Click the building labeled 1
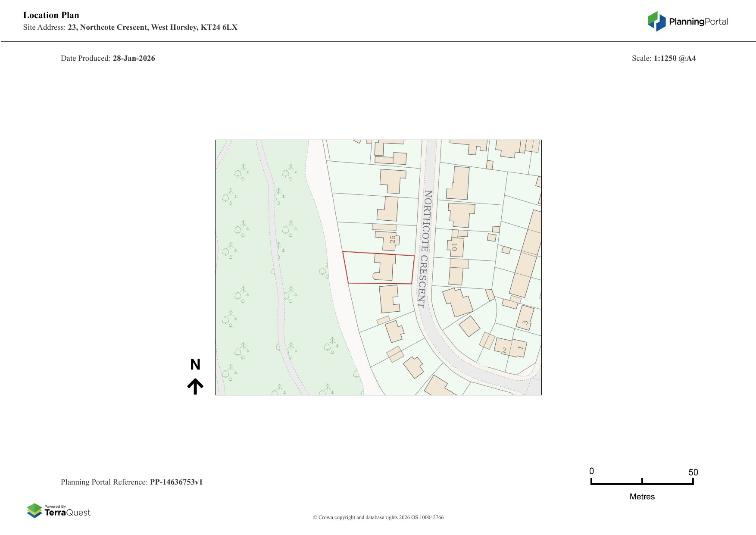The height and width of the screenshot is (535, 756). tap(519, 348)
